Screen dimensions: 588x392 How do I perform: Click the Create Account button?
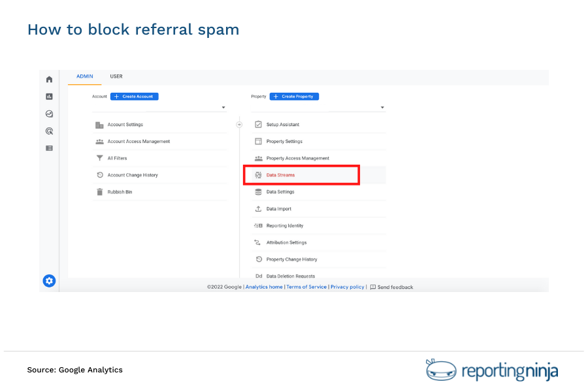tap(134, 96)
